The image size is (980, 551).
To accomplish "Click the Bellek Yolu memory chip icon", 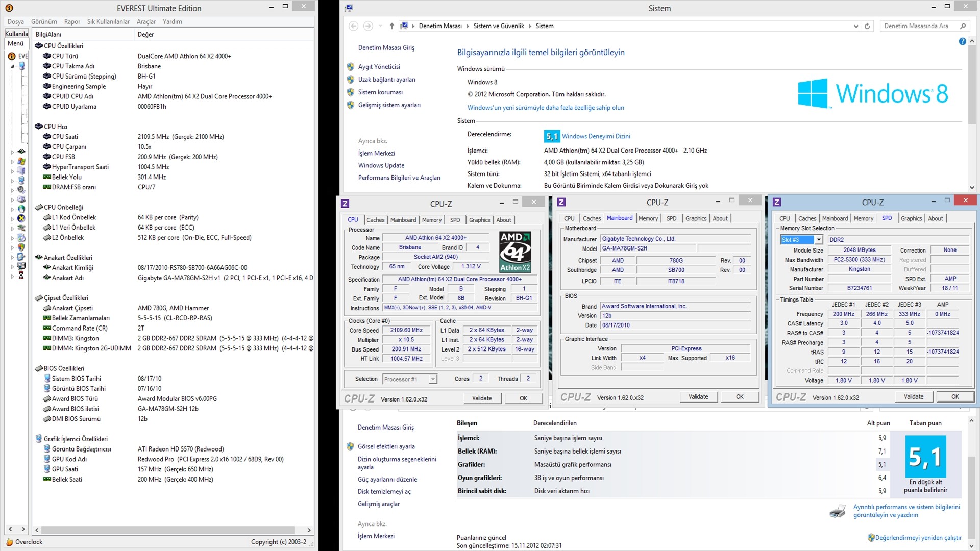I will (x=47, y=177).
